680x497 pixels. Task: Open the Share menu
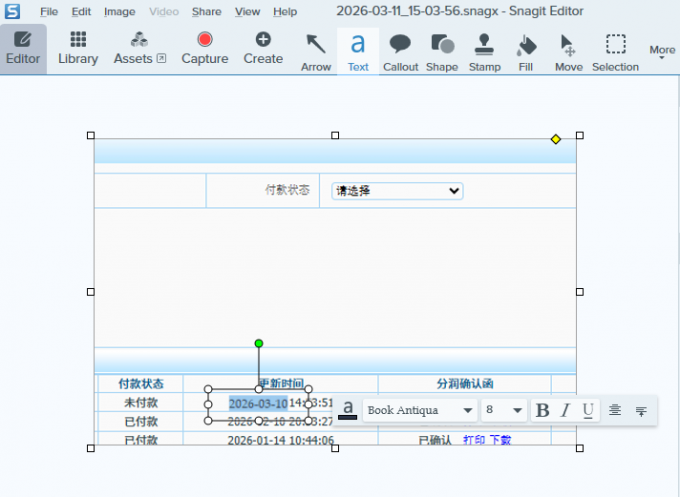pyautogui.click(x=206, y=12)
